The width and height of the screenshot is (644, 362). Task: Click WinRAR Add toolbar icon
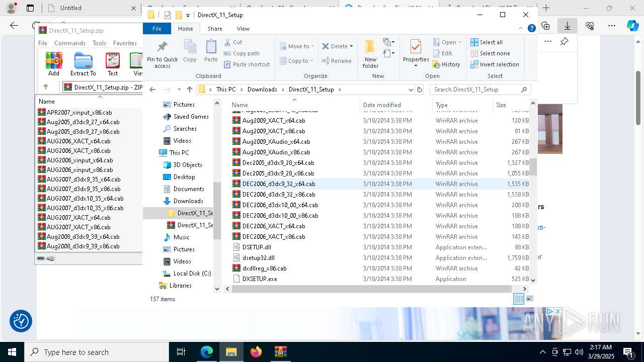pyautogui.click(x=54, y=64)
